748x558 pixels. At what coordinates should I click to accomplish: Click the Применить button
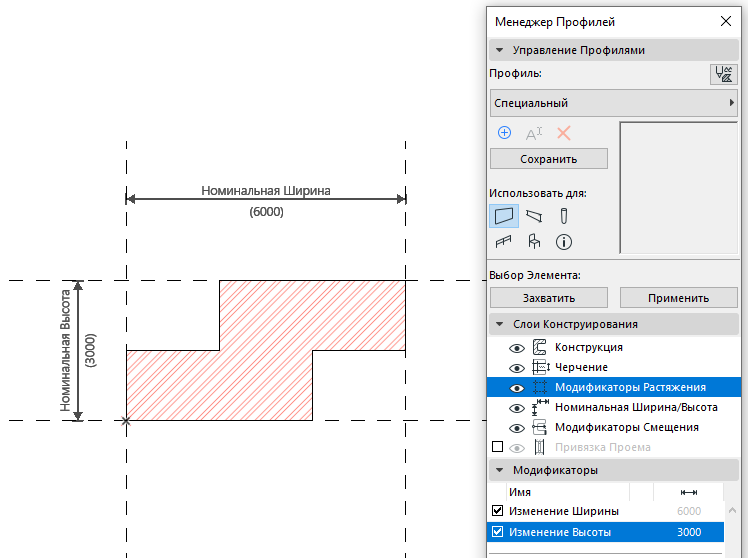pyautogui.click(x=678, y=298)
